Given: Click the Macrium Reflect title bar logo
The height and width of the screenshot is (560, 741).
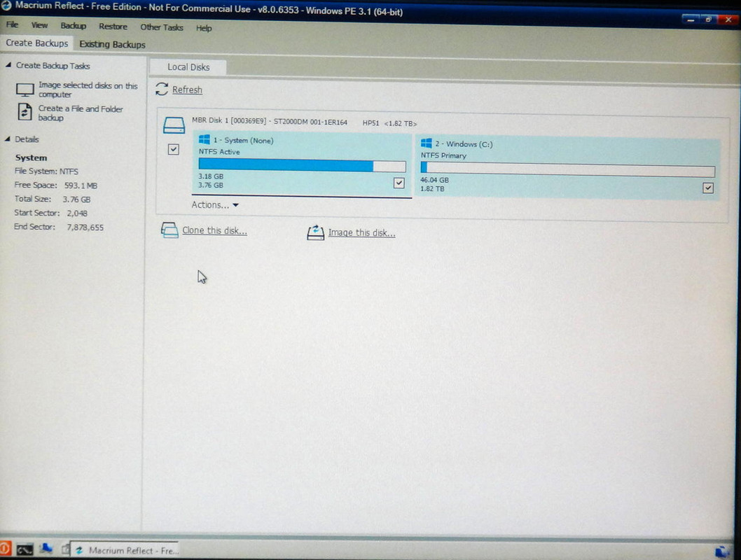Looking at the screenshot, I should 6,6.
